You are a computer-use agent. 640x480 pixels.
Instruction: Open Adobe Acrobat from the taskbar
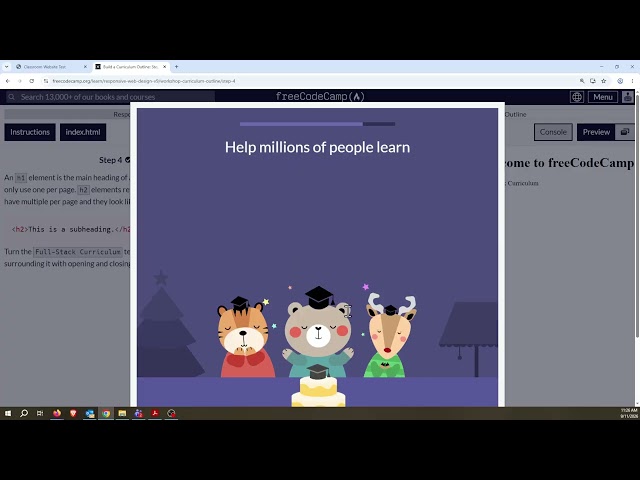155,413
